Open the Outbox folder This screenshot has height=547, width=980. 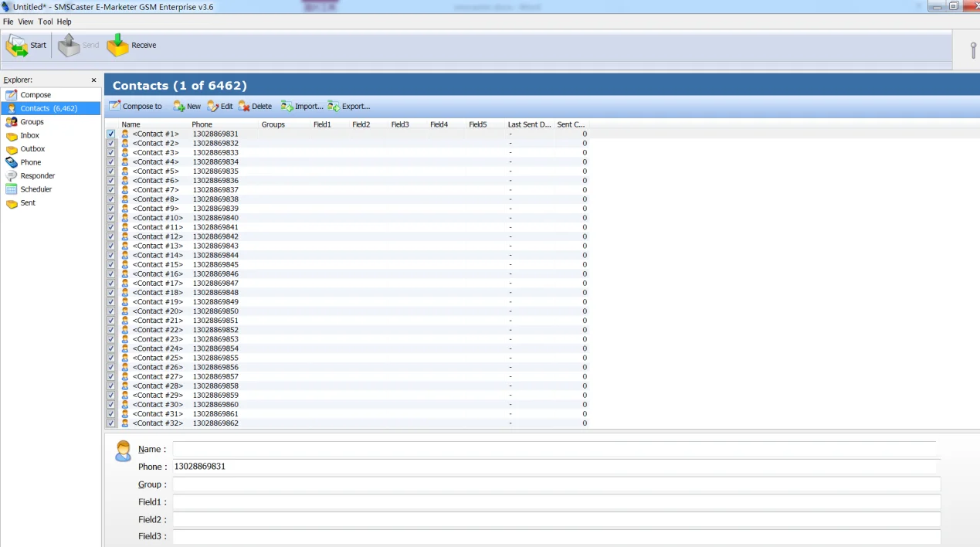[32, 149]
